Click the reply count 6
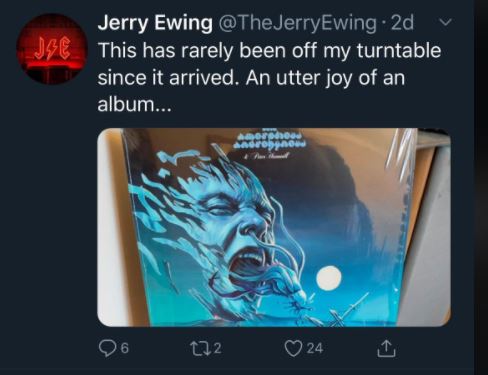Image resolution: width=488 pixels, height=375 pixels. pyautogui.click(x=124, y=349)
